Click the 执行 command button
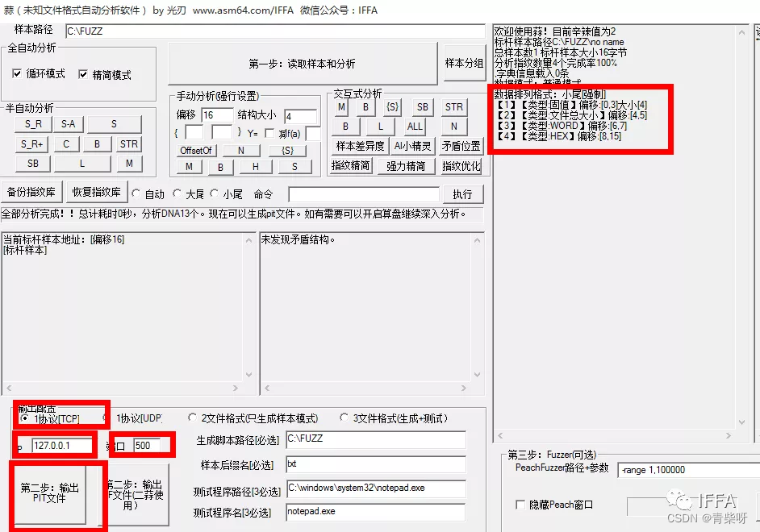Viewport: 760px width, 532px height. 462,195
